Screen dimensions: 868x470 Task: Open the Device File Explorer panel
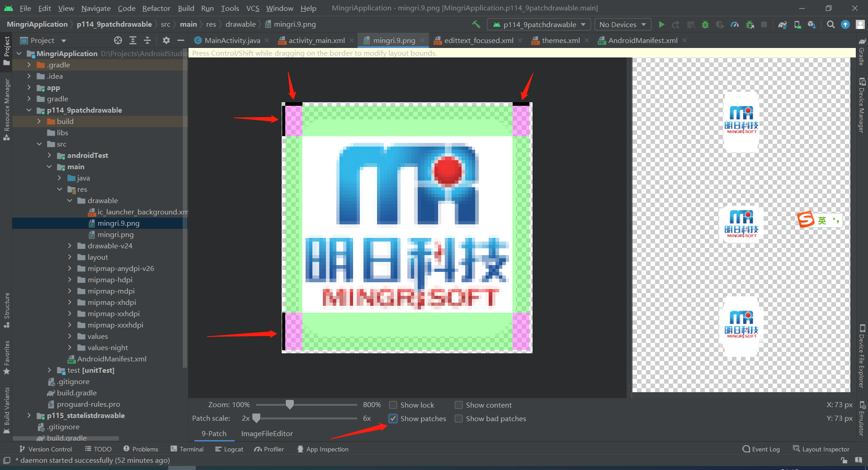862,356
